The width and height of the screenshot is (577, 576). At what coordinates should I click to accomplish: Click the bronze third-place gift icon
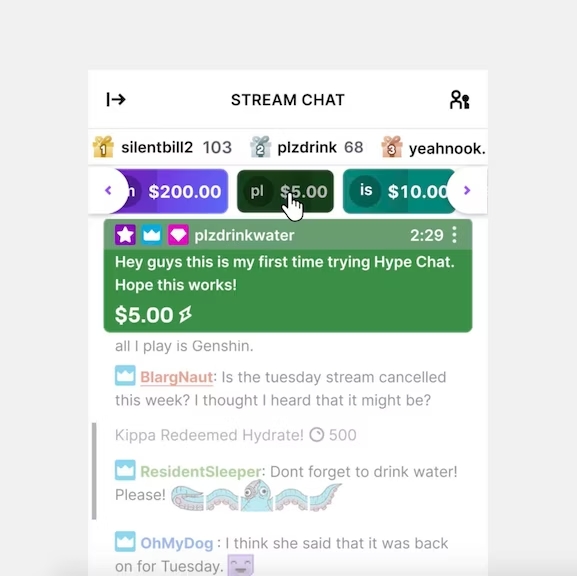tap(392, 147)
